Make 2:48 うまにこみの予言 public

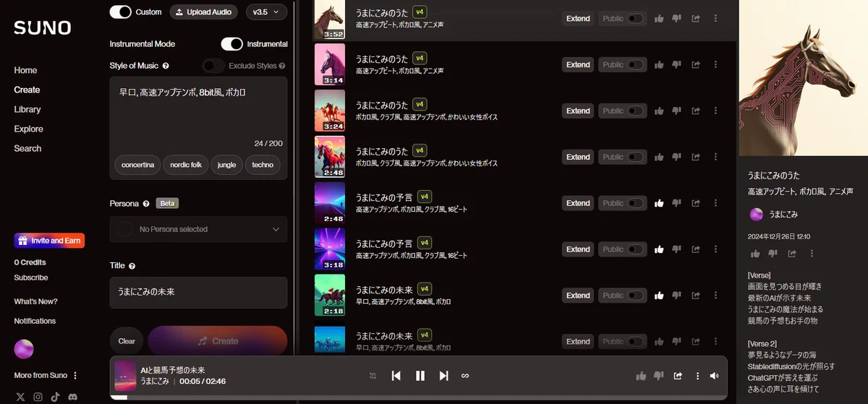pyautogui.click(x=635, y=204)
